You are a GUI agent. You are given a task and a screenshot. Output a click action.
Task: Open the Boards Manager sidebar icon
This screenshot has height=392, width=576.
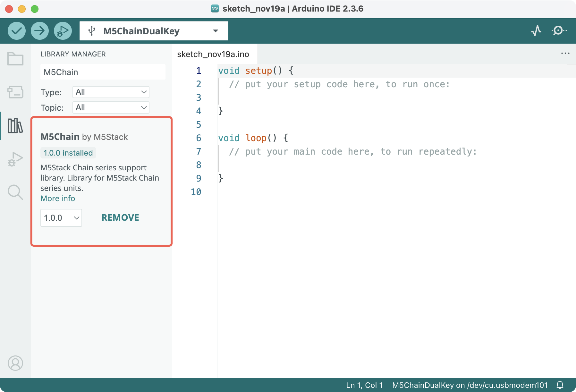pyautogui.click(x=15, y=92)
